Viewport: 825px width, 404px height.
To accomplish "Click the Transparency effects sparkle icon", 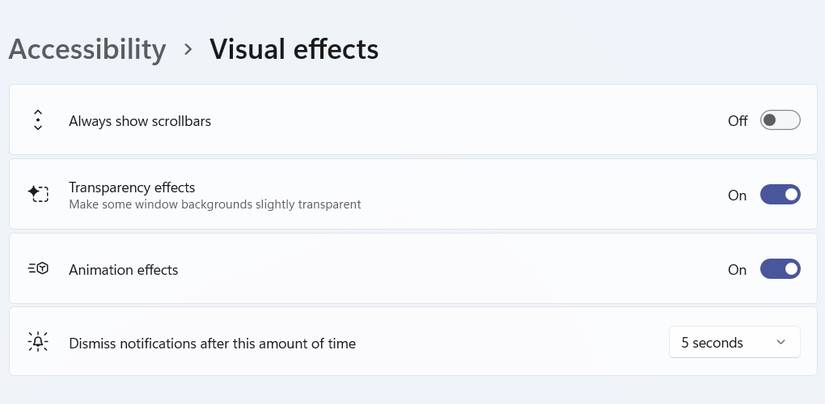I will [x=38, y=194].
